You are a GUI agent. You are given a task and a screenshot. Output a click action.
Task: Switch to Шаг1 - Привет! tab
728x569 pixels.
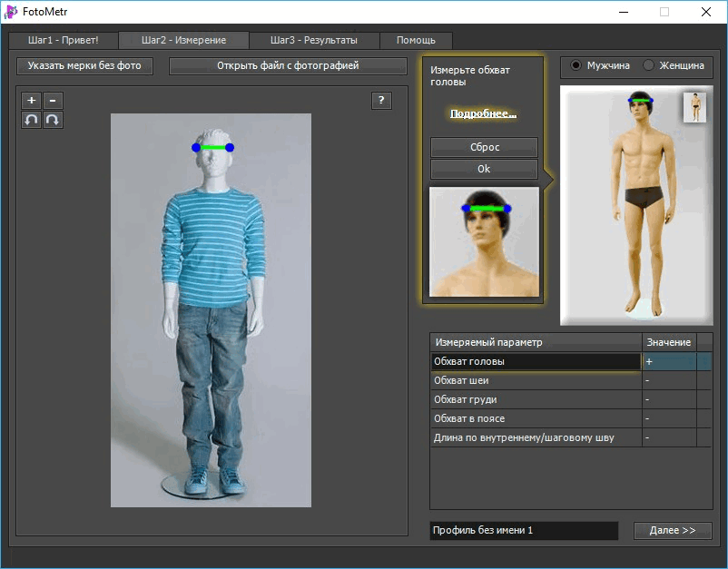click(64, 40)
